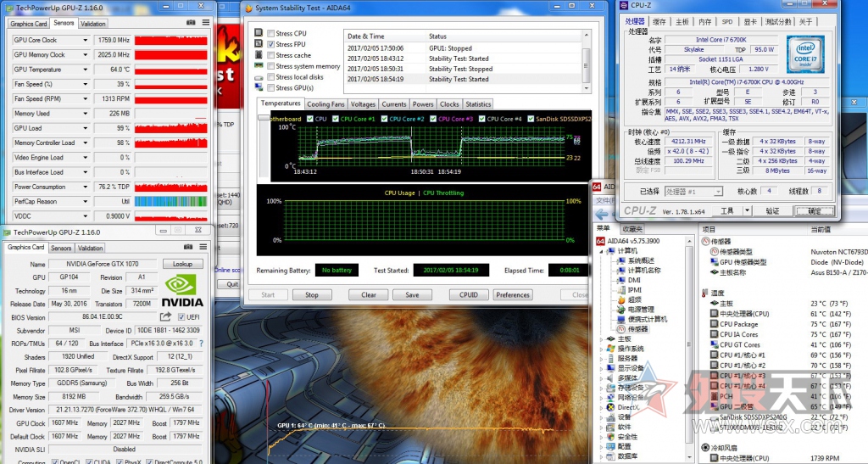Click the Intel Core i7 logo in CPU-Z

[x=805, y=54]
